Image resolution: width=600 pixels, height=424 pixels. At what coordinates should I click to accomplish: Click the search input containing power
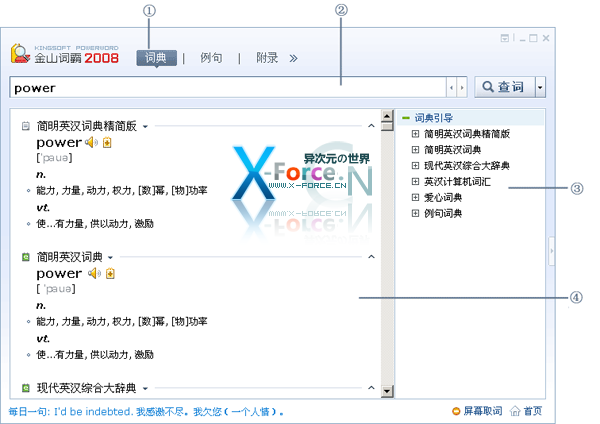(x=228, y=88)
